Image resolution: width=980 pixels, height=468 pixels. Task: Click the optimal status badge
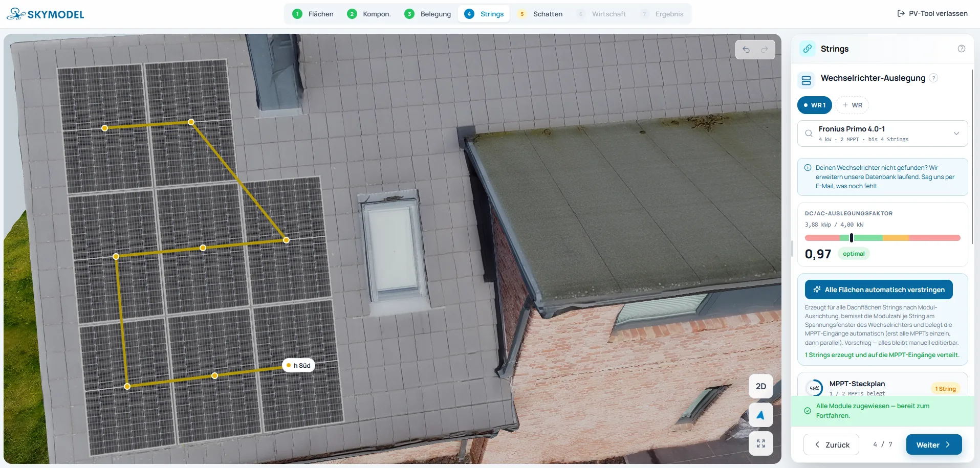pyautogui.click(x=854, y=254)
